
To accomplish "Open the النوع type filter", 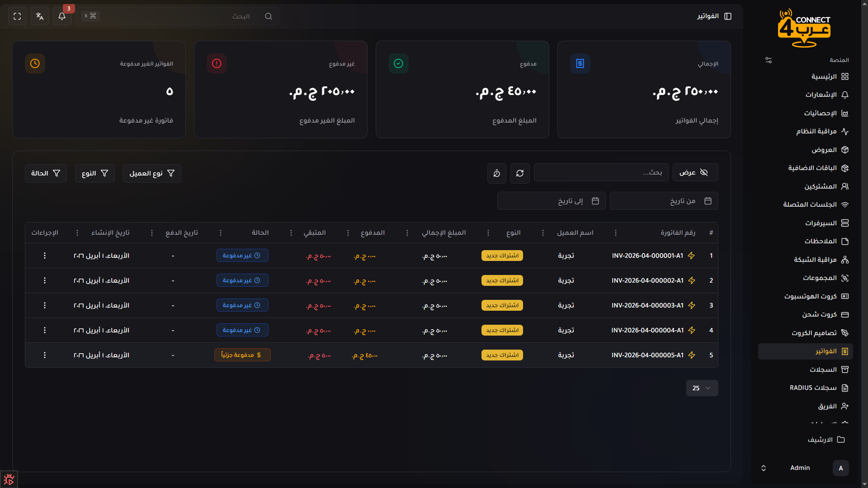I will pos(95,173).
